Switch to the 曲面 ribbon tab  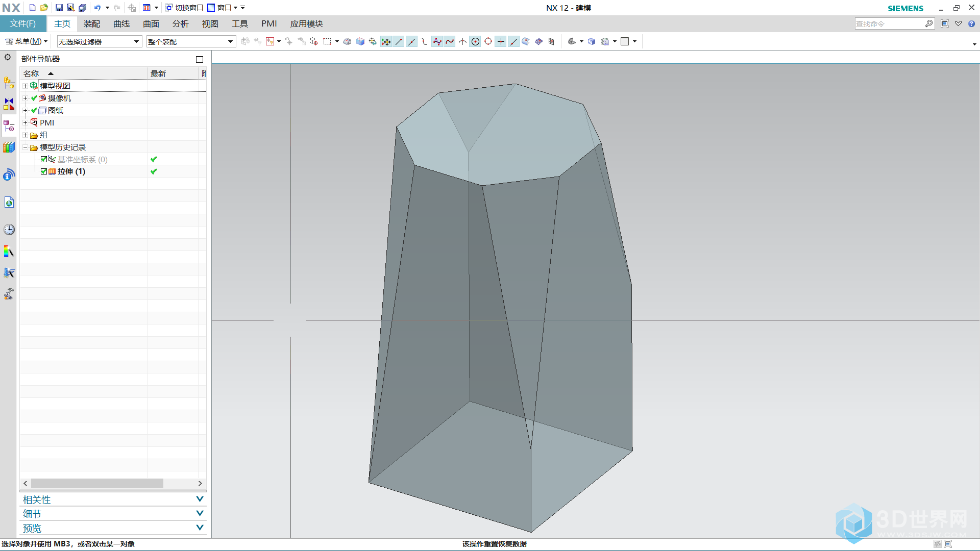coord(151,23)
